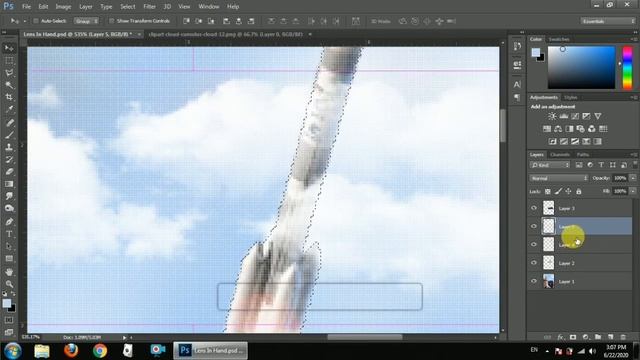The image size is (640, 360).
Task: Open the status bar info arrow
Action: [x=124, y=338]
